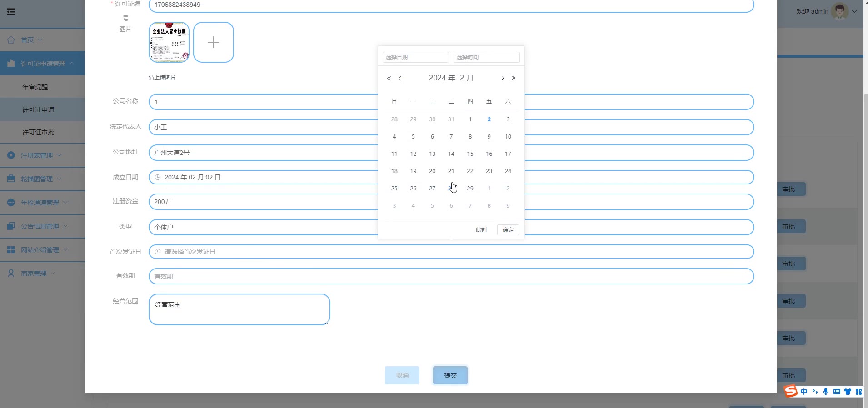Expand the 轮播图管理 menu chevron

[59, 179]
